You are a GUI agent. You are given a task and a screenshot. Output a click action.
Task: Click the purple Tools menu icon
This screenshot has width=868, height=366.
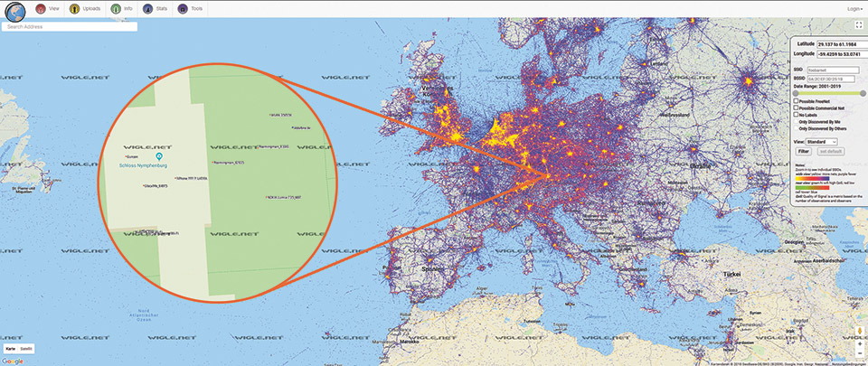[183, 9]
